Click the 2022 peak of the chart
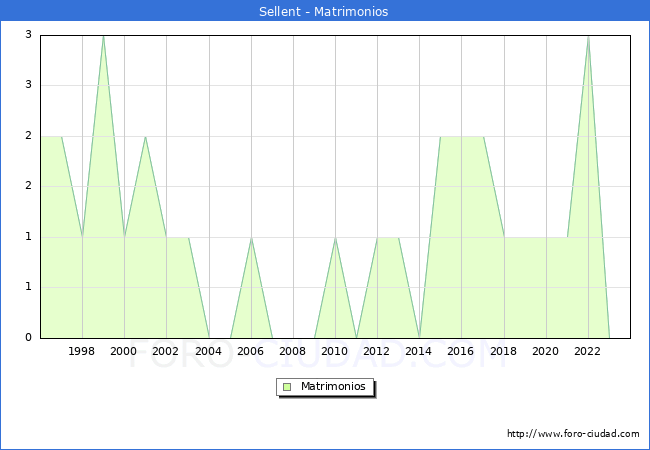 (588, 37)
